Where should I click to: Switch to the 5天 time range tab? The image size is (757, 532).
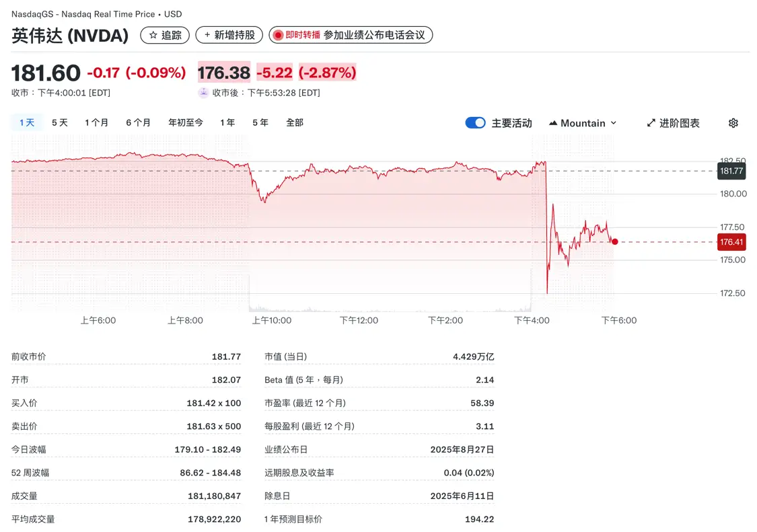click(x=59, y=122)
